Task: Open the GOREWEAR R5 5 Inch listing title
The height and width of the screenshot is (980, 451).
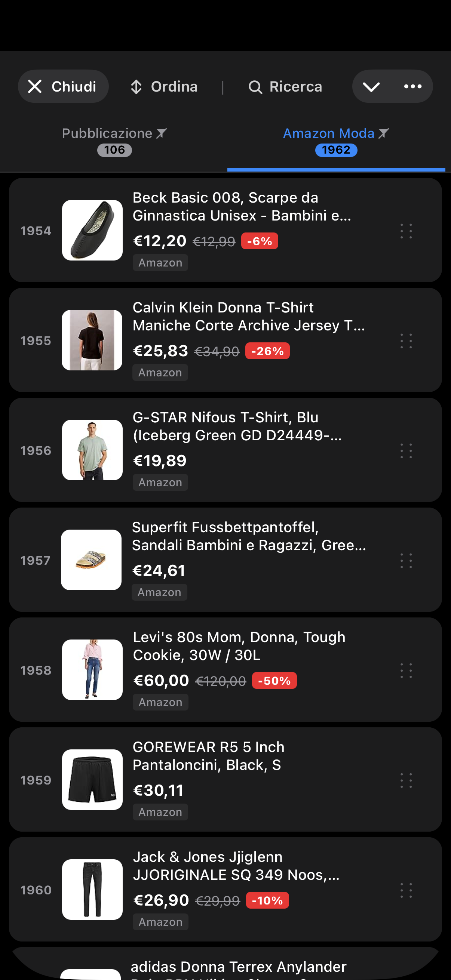Action: [209, 756]
